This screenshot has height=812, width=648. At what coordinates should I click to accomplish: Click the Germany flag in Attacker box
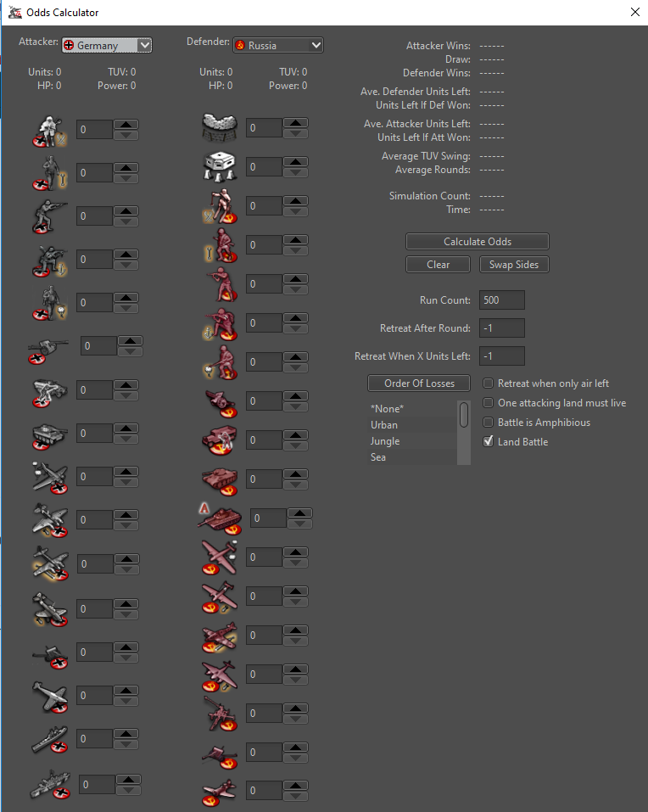click(69, 45)
